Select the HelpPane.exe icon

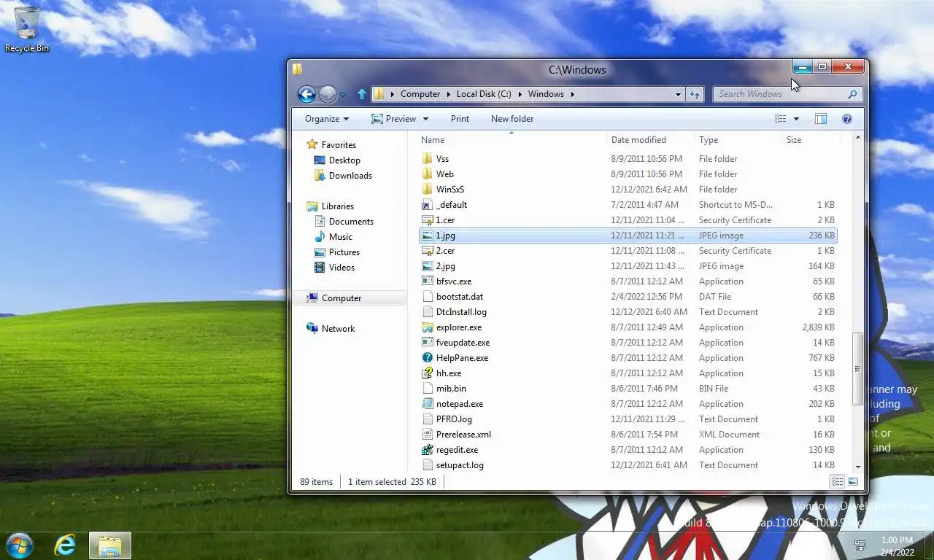pos(428,358)
